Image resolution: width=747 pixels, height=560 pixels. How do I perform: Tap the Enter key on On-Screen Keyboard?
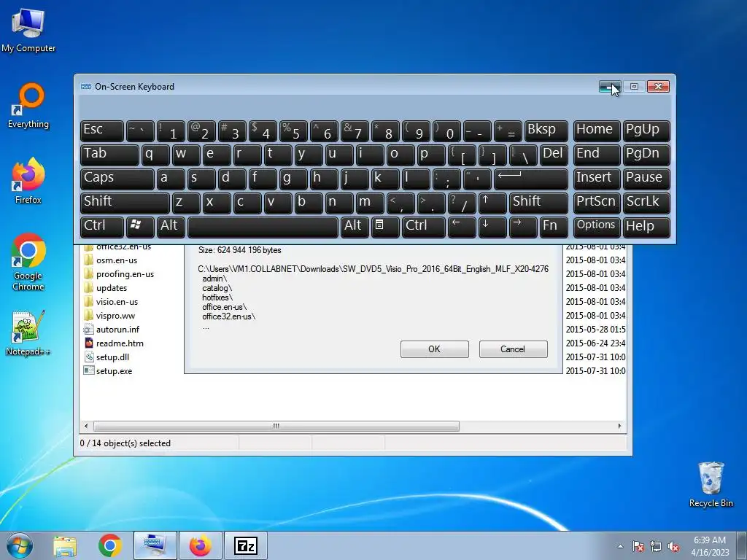[x=531, y=179]
